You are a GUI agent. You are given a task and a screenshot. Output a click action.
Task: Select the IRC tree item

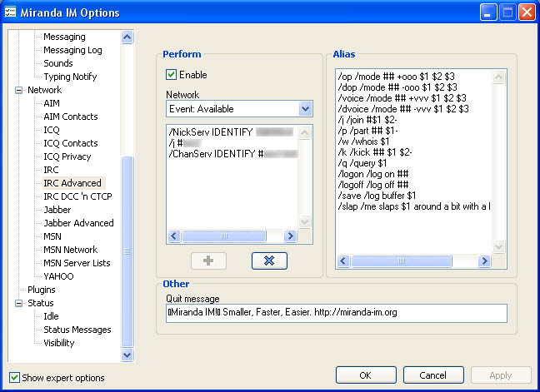point(51,170)
